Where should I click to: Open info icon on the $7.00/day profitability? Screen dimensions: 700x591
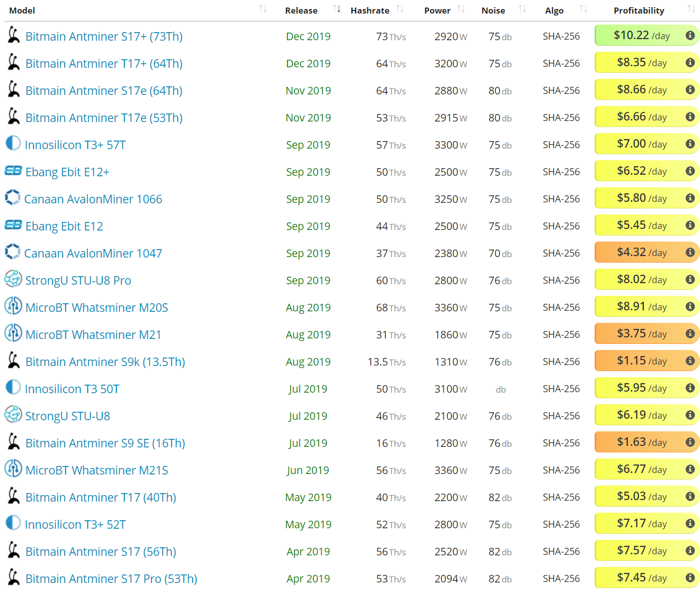click(x=690, y=144)
